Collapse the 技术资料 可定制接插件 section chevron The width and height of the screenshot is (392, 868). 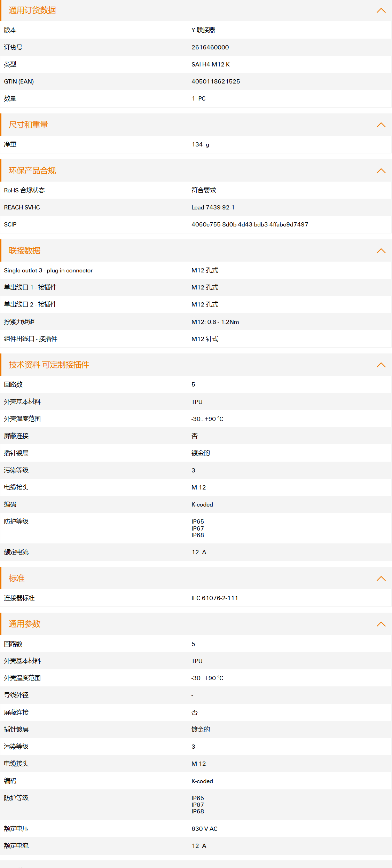(381, 365)
